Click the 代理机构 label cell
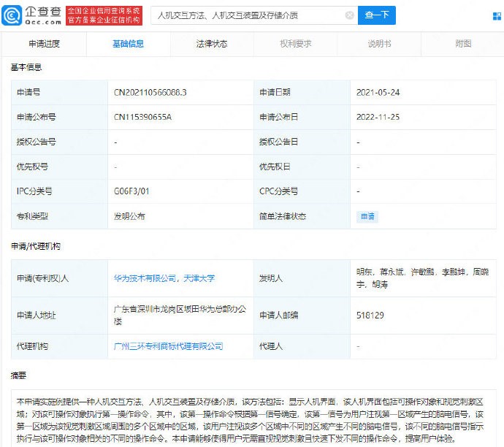This screenshot has width=504, height=447. [x=59, y=346]
